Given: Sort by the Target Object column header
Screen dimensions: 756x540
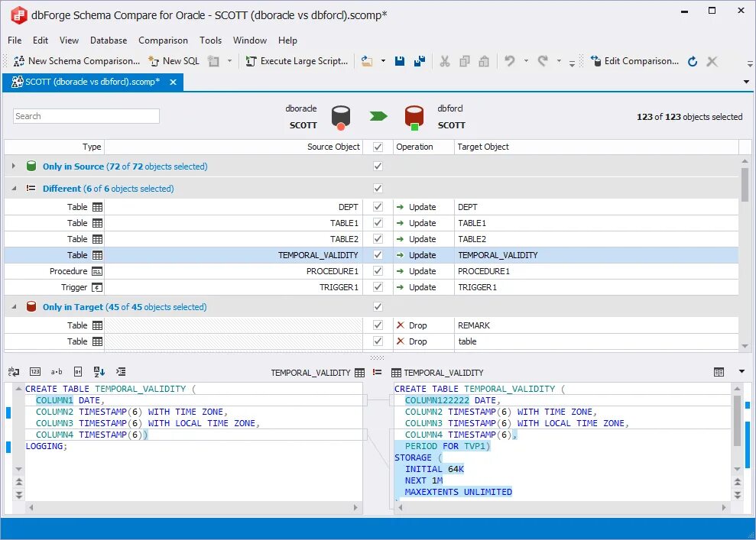Looking at the screenshot, I should (596, 147).
